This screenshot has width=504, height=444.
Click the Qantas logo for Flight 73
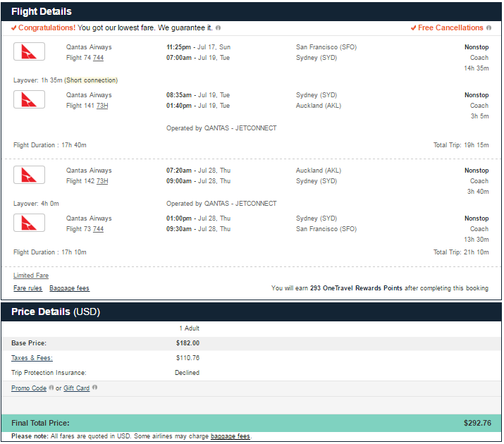[29, 223]
